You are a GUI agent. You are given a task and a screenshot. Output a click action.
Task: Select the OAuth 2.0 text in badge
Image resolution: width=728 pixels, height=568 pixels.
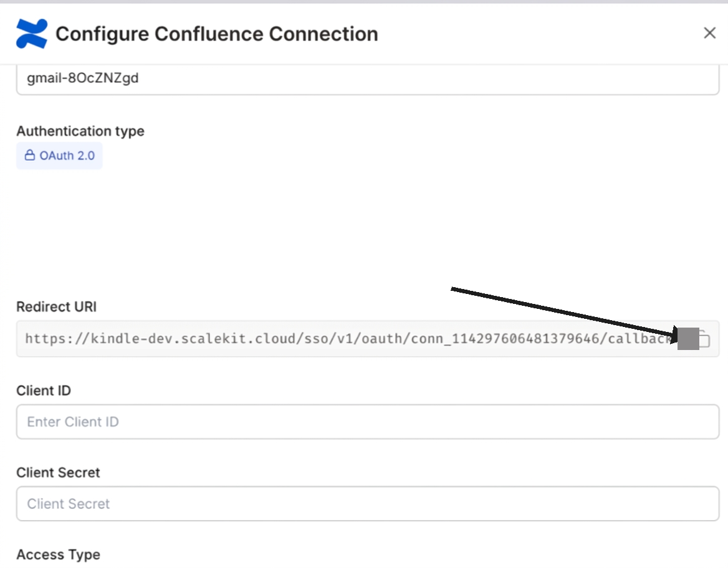point(67,156)
